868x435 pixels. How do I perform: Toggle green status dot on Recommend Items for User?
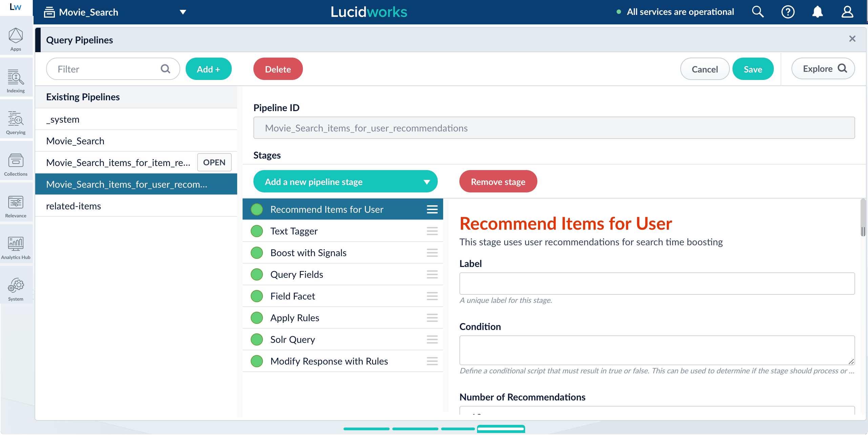pyautogui.click(x=257, y=209)
